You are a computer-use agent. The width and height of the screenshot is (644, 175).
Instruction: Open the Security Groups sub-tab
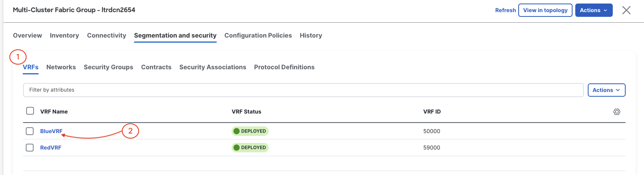(109, 67)
